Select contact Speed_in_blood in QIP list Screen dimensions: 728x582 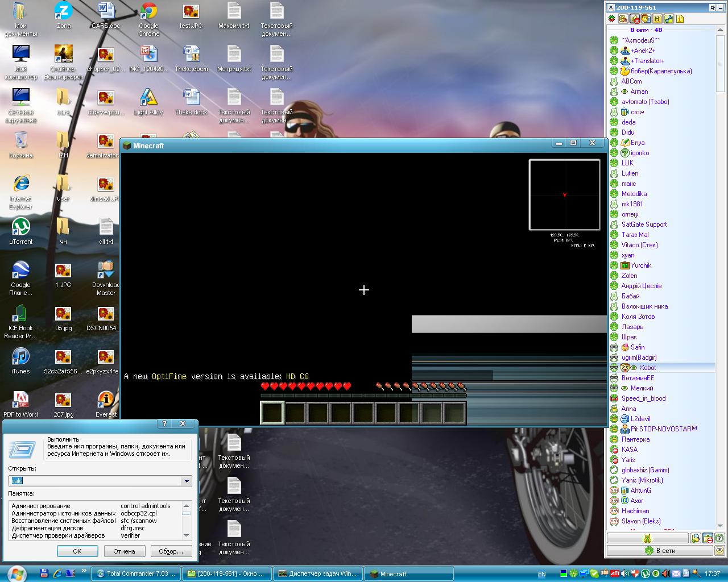click(643, 398)
